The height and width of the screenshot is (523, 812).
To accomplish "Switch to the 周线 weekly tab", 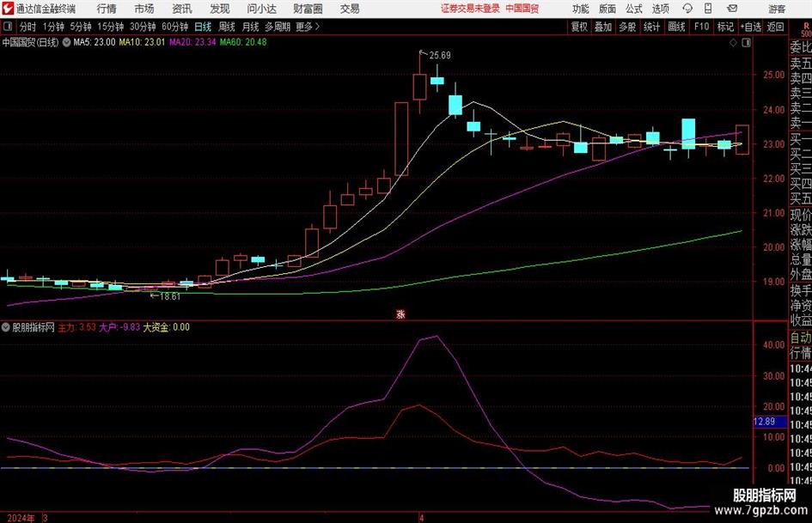I will 227,27.
